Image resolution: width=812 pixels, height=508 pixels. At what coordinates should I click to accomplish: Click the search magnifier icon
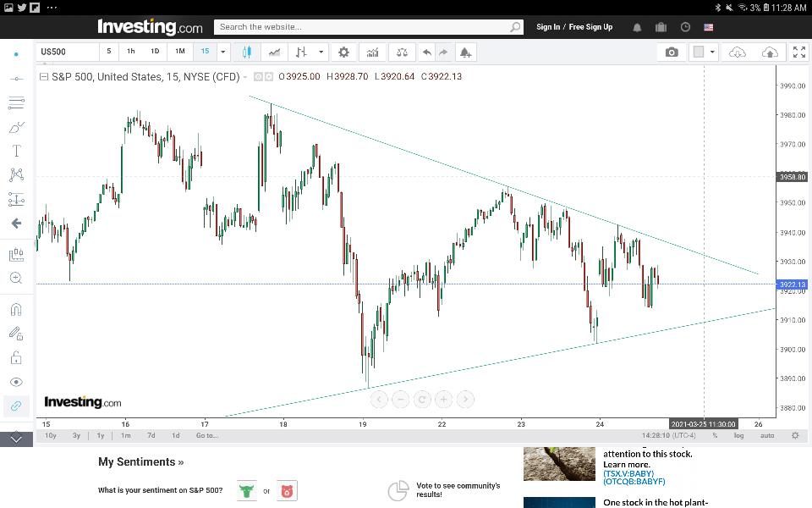[515, 27]
